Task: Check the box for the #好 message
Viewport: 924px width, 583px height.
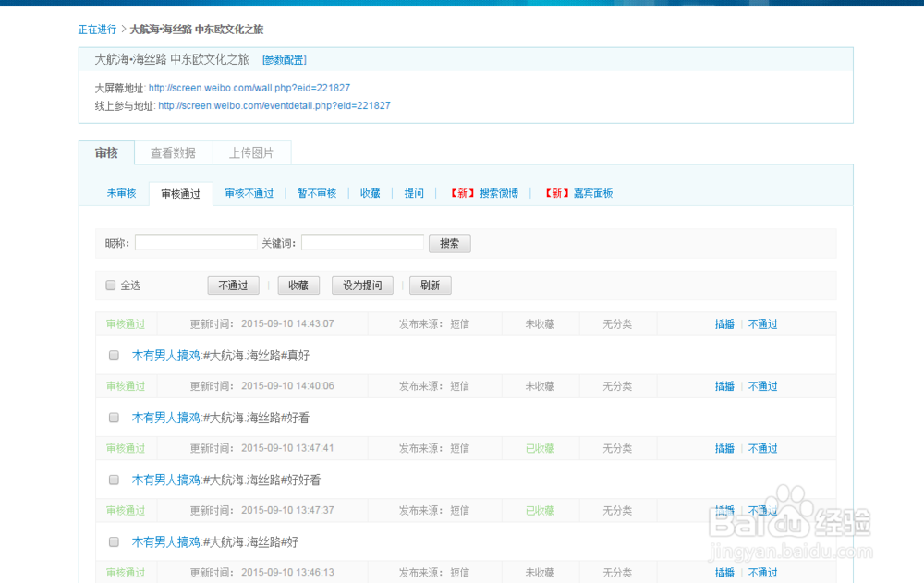Action: click(114, 542)
